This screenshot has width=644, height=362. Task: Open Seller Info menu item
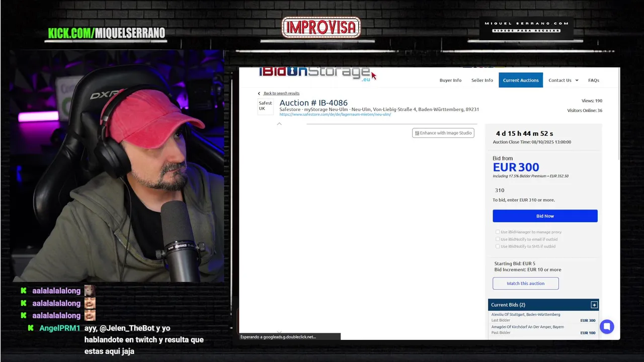point(482,80)
